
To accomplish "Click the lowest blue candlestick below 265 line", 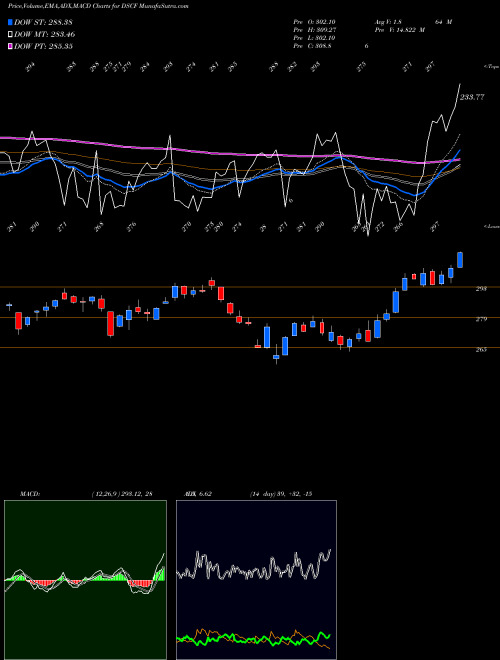I will (x=276, y=357).
